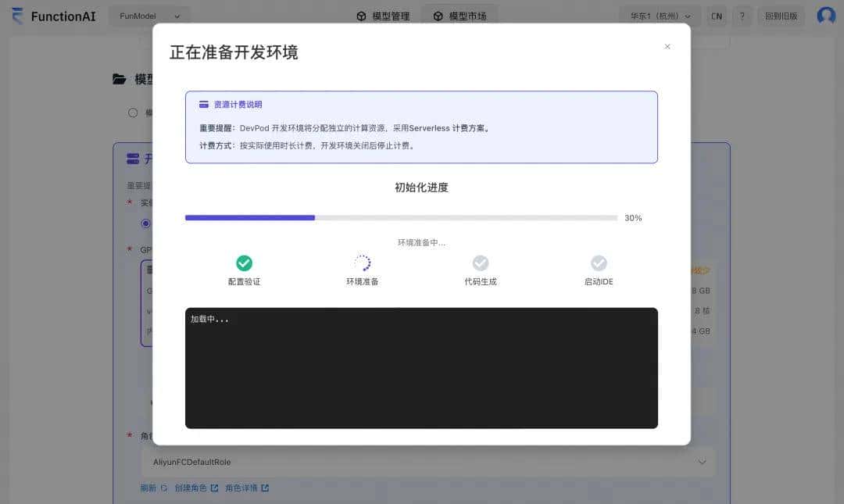Click the 环境准备 loading step icon

pyautogui.click(x=362, y=263)
